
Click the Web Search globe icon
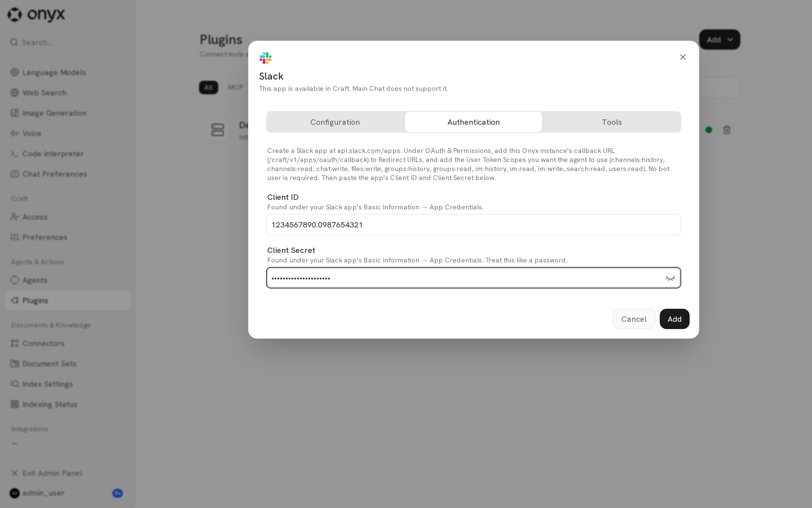click(x=14, y=92)
